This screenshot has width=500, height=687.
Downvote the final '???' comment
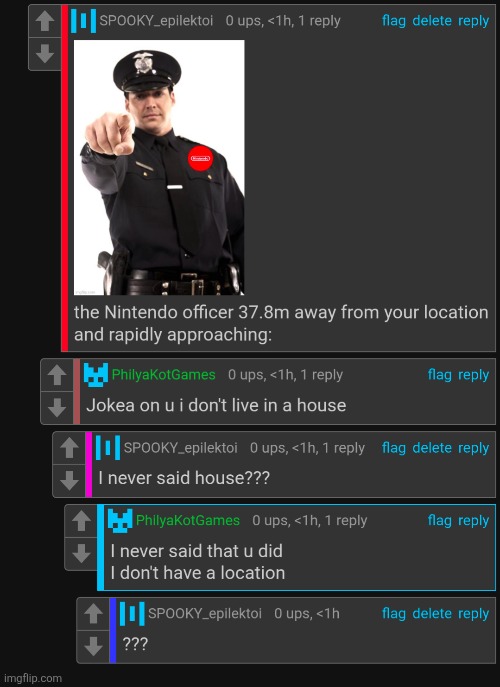click(93, 647)
